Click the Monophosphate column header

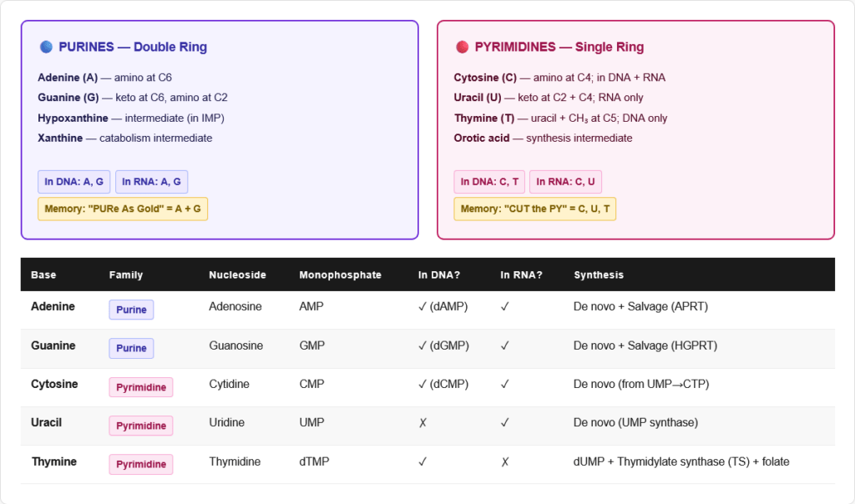[x=340, y=275]
